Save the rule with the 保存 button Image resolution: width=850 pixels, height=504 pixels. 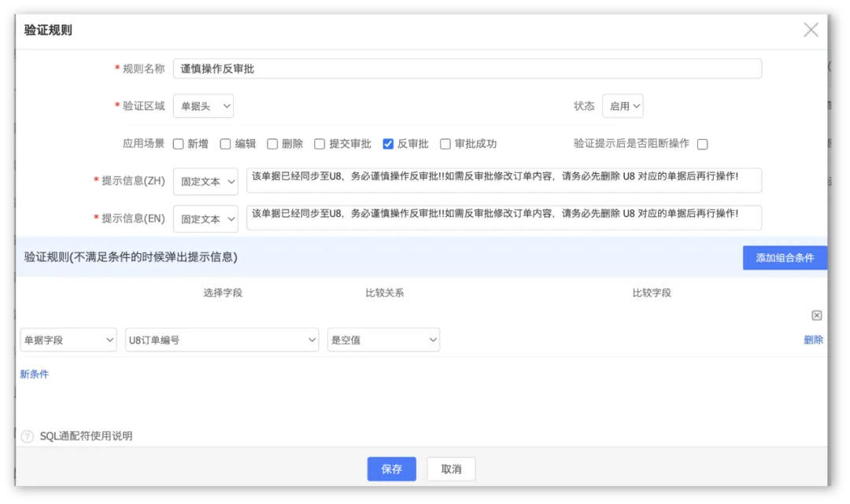click(391, 469)
